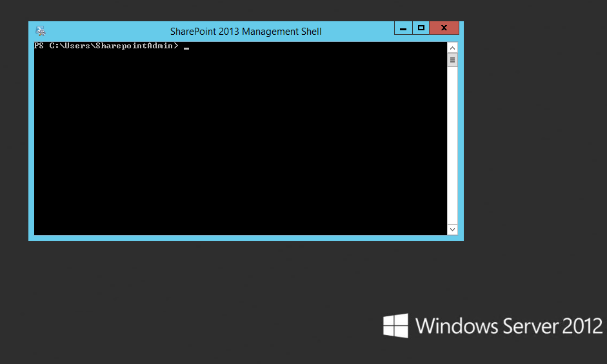Maximize the SharePoint 2013 Management Shell window

(x=421, y=28)
